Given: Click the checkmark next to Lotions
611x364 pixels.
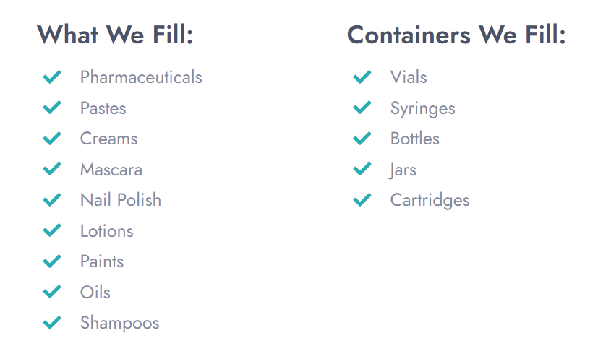Looking at the screenshot, I should (x=52, y=230).
